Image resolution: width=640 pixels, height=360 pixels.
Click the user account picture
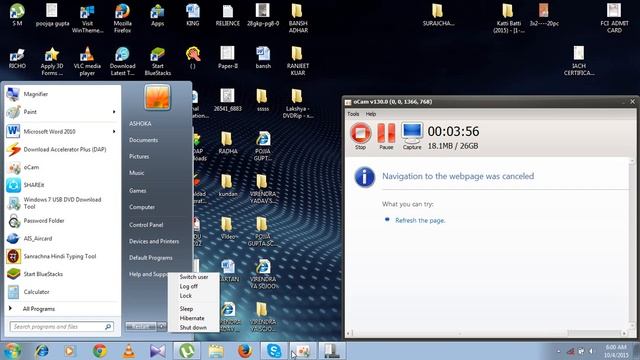point(158,97)
